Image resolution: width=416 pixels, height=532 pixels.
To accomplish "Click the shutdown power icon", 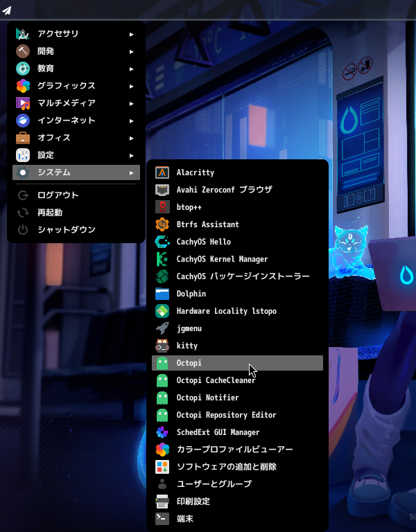I will pyautogui.click(x=23, y=230).
